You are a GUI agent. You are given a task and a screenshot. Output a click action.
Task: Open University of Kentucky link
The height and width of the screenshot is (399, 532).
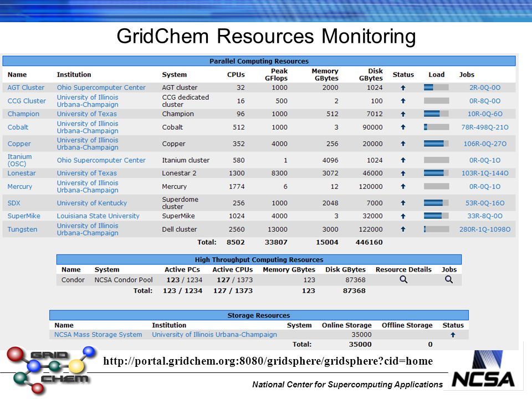click(x=91, y=203)
